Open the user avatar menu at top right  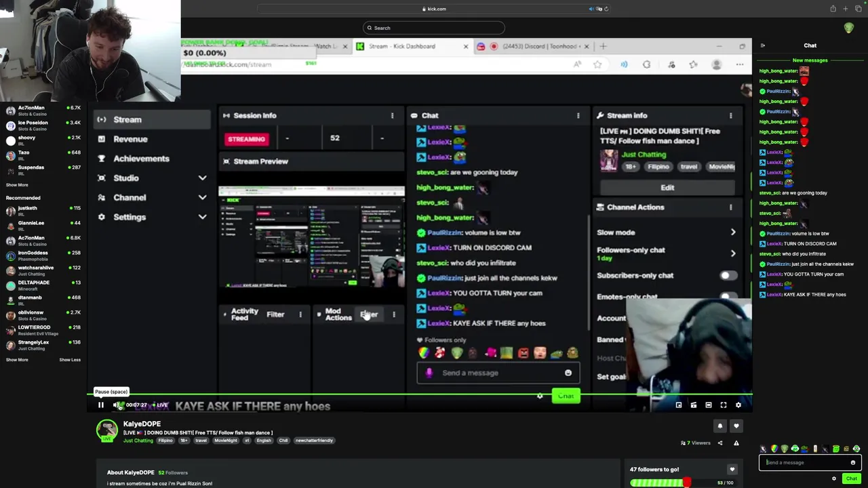[849, 28]
